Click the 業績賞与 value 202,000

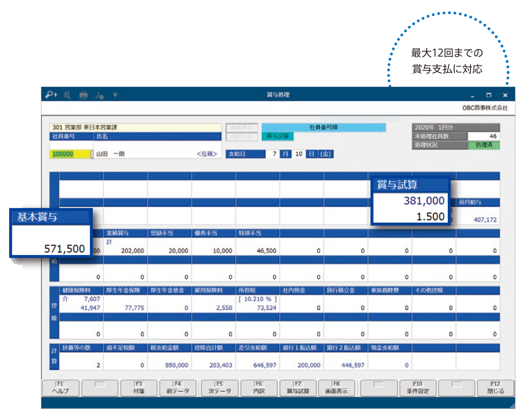(x=132, y=251)
